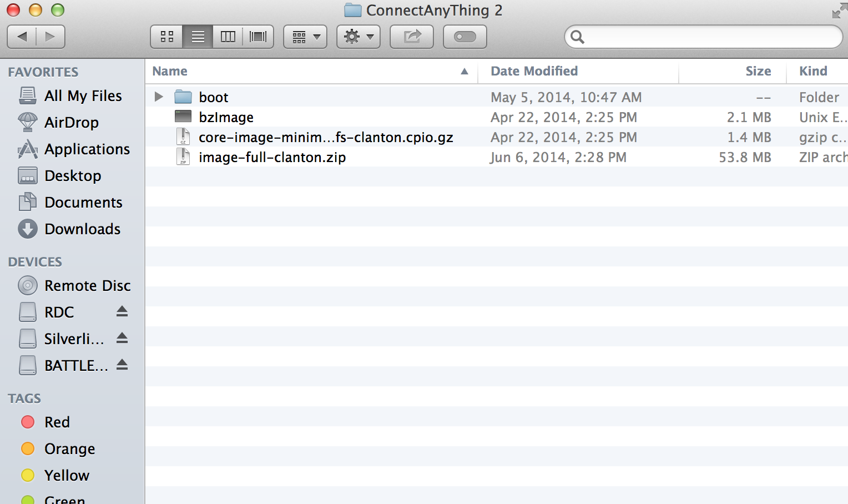The height and width of the screenshot is (504, 848).
Task: Click the Applications sidebar icon
Action: pyautogui.click(x=28, y=149)
